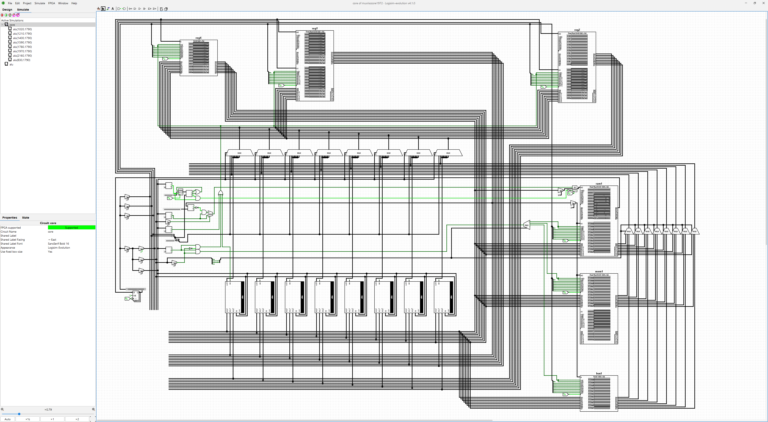The width and height of the screenshot is (768, 422).
Task: Click the third simulation toolbar icon
Action: pos(10,15)
